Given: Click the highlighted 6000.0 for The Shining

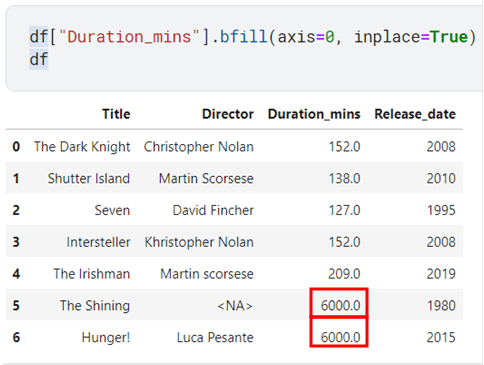Looking at the screenshot, I should [340, 306].
